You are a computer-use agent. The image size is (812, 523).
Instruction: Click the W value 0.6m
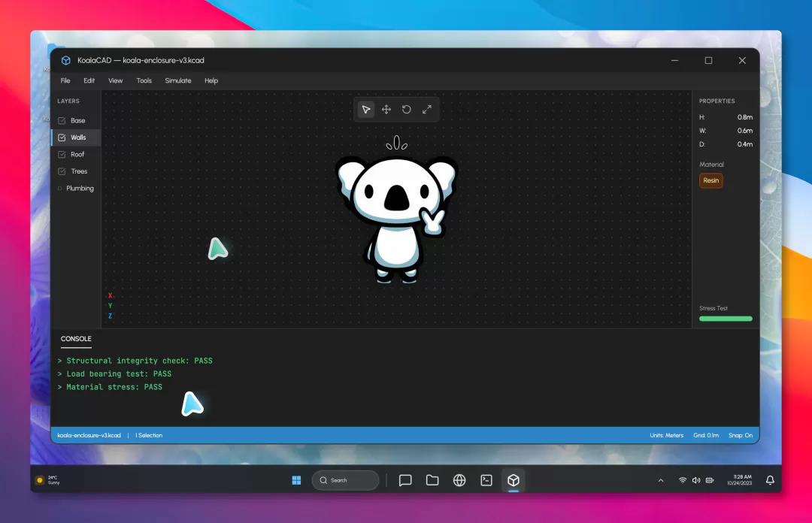coord(744,131)
